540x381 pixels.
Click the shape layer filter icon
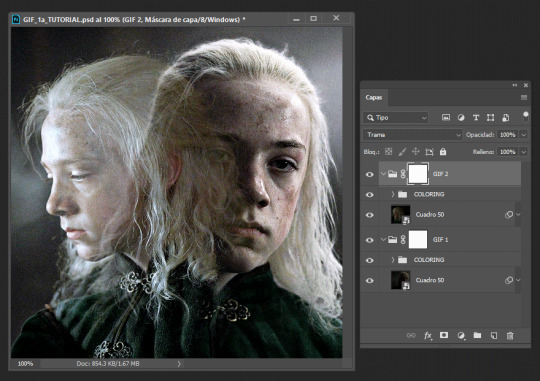click(490, 117)
